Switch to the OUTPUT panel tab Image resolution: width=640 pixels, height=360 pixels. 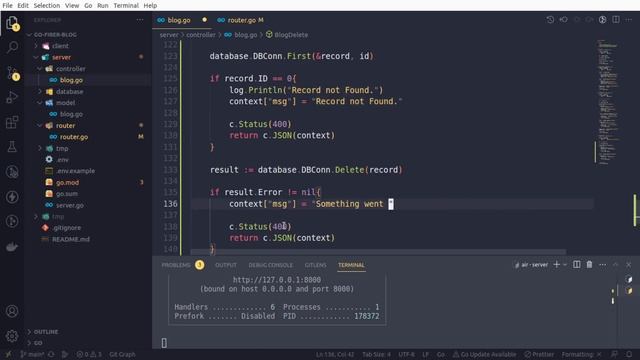226,265
